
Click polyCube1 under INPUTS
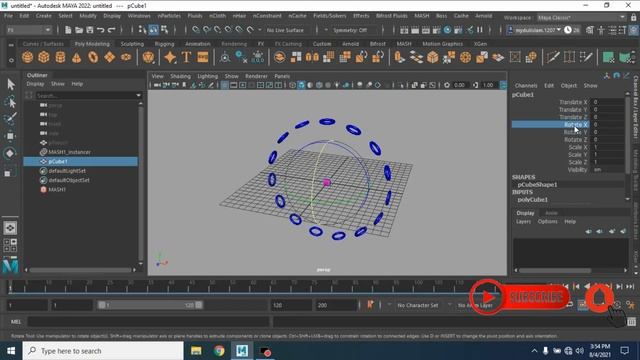pyautogui.click(x=532, y=200)
